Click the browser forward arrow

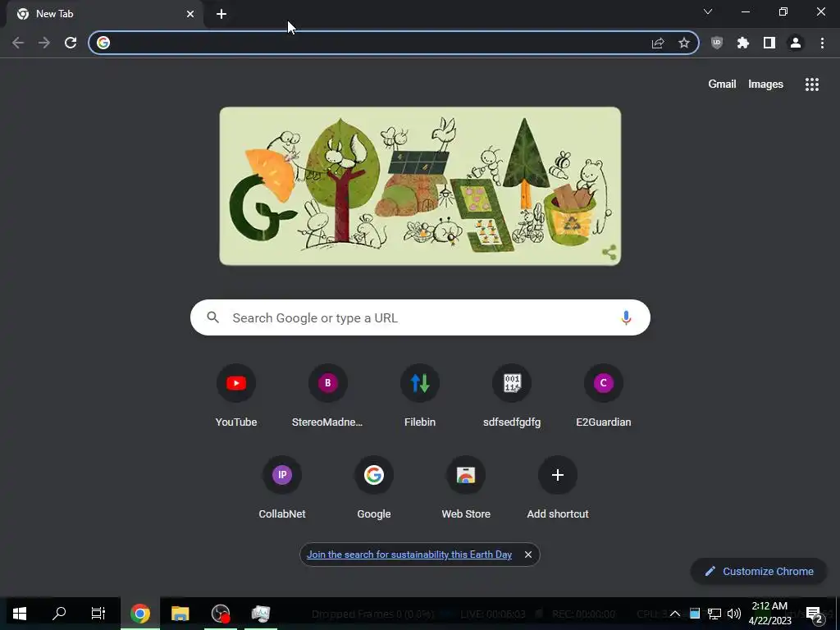pos(44,43)
